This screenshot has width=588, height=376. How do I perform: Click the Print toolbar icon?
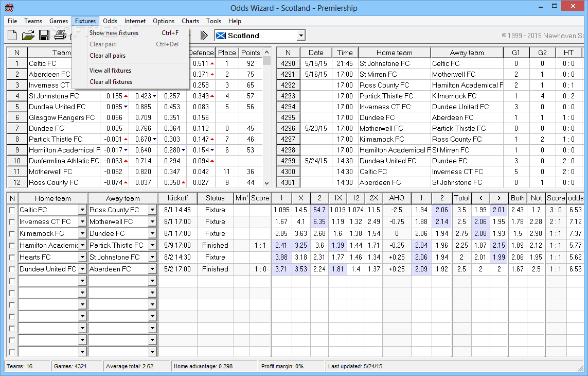click(x=60, y=36)
